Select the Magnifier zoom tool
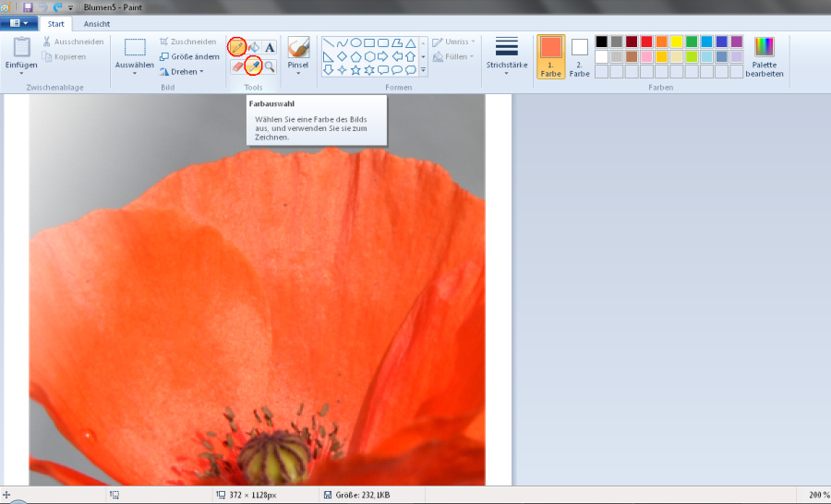The width and height of the screenshot is (831, 504). (270, 66)
